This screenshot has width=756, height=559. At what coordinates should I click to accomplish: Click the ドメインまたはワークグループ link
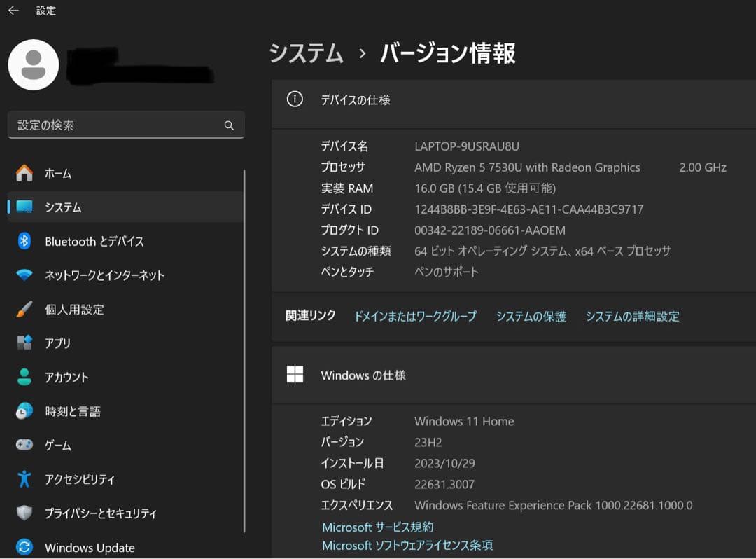[416, 316]
